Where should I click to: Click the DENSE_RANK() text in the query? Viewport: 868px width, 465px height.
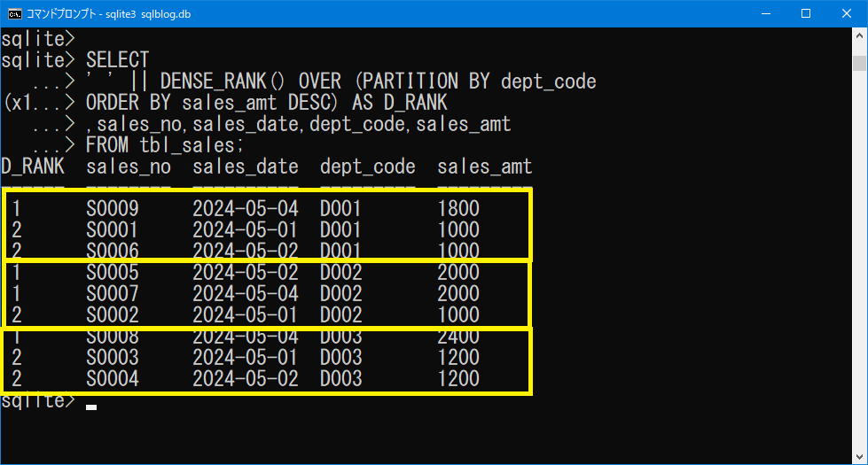(x=222, y=81)
